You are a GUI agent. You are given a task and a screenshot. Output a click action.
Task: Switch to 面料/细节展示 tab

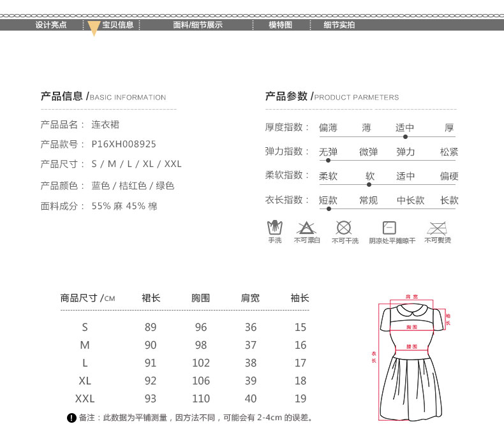[198, 25]
